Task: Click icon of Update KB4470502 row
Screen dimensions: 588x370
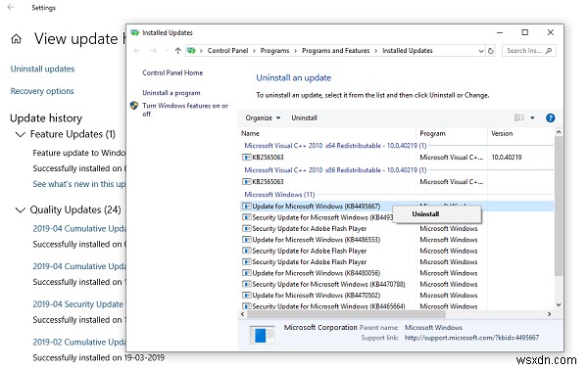Action: [246, 296]
